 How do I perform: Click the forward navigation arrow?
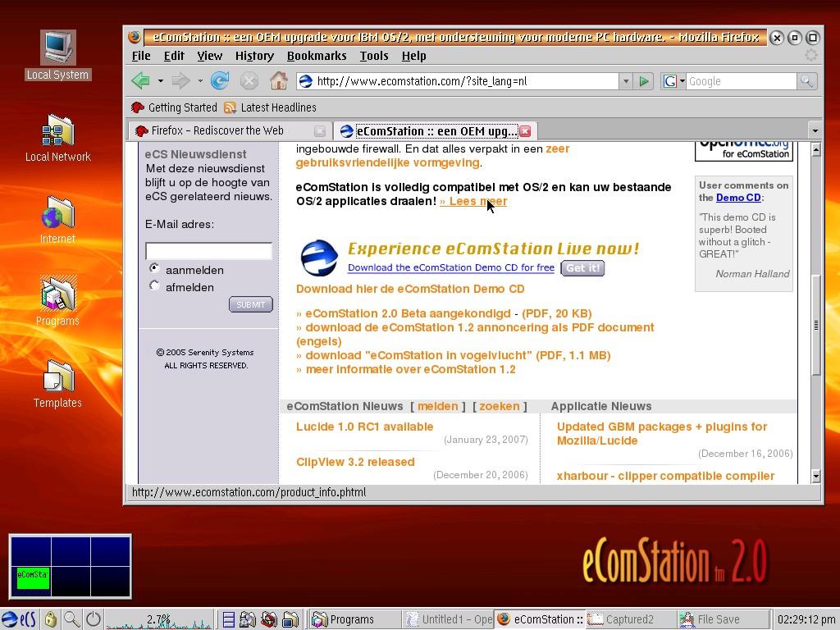(x=180, y=81)
